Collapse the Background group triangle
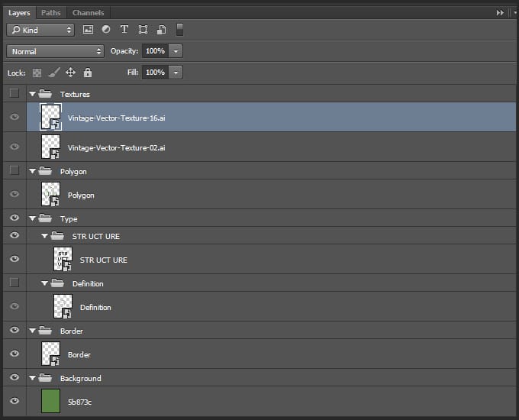The image size is (519, 420). point(32,378)
